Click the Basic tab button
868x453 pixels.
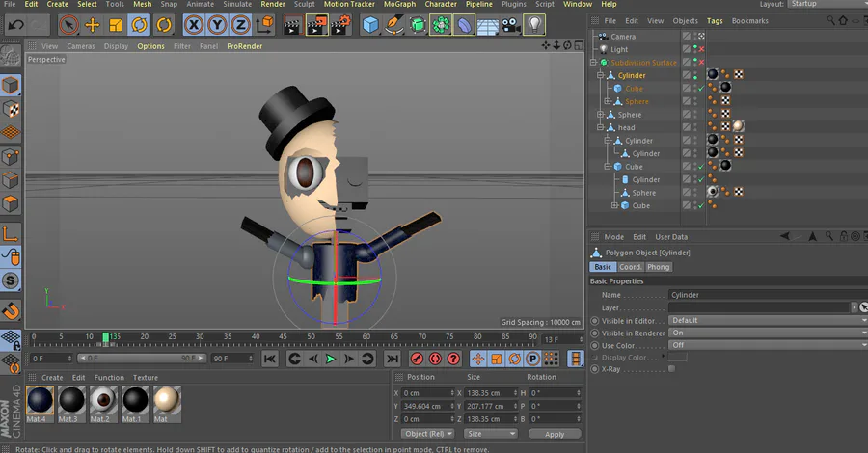pos(603,267)
